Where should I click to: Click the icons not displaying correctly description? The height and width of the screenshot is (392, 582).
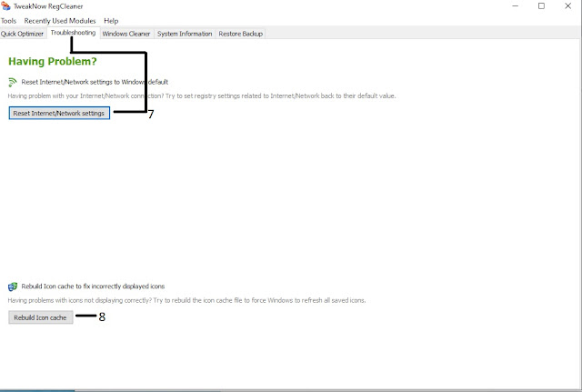(186, 300)
